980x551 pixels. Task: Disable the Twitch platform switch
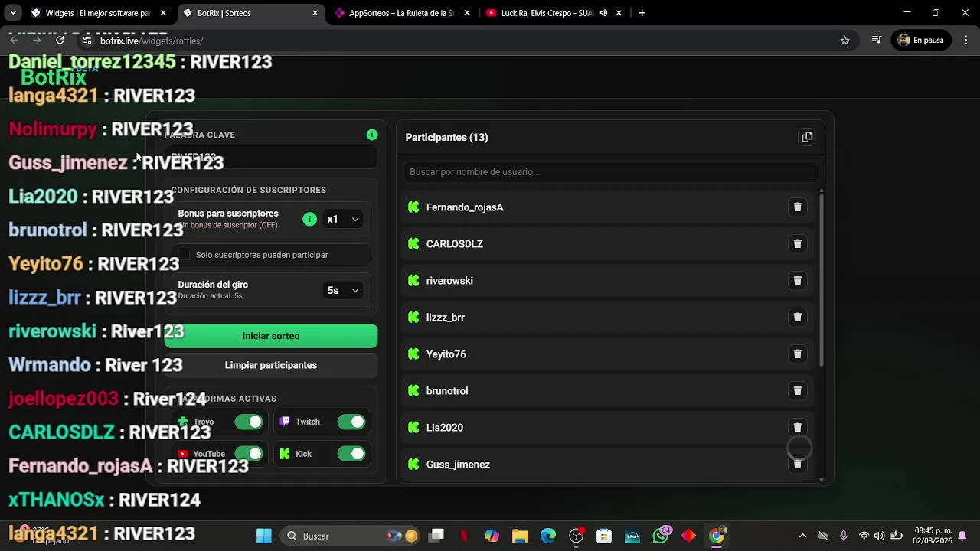351,422
